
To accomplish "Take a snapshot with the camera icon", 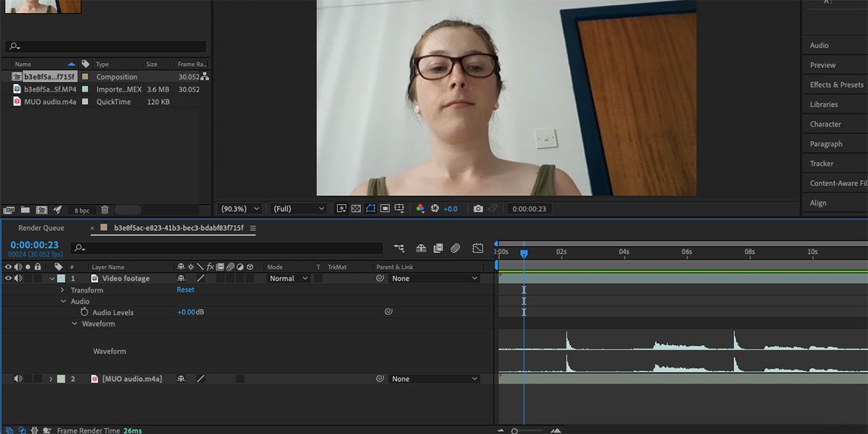I will [478, 208].
